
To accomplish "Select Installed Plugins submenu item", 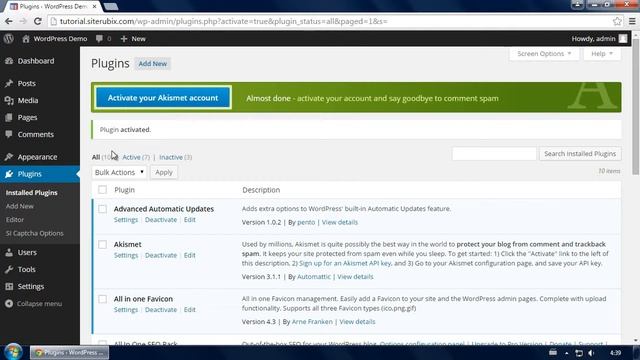I will click(31, 193).
